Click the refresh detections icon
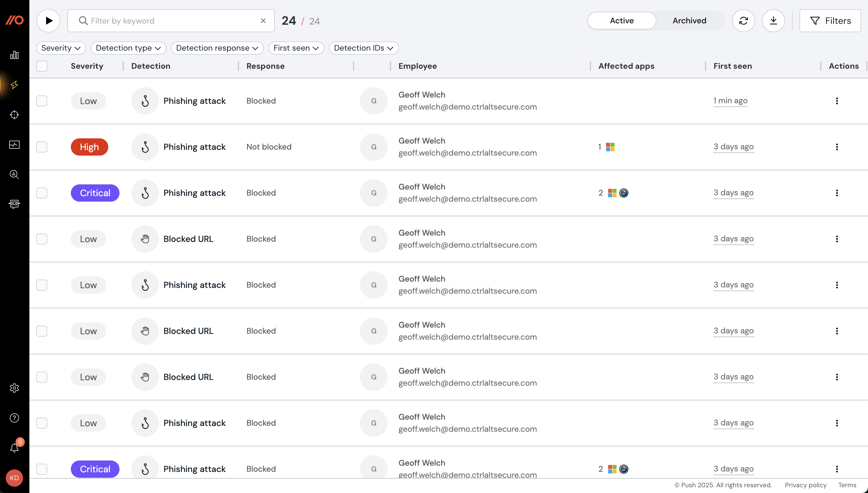Viewport: 868px width, 493px height. (x=743, y=21)
